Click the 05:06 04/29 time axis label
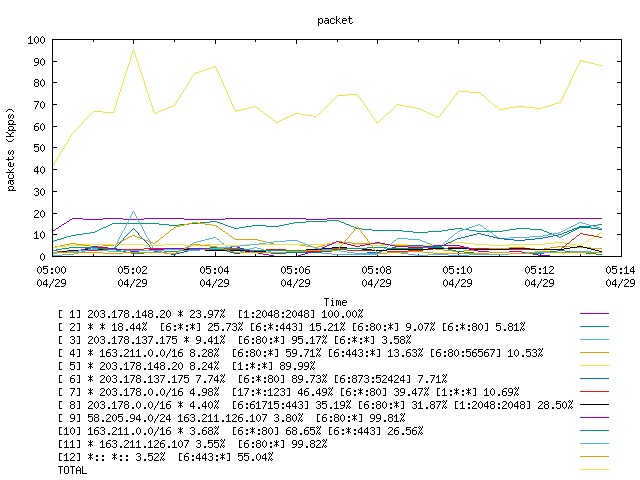This screenshot has width=640, height=480. [295, 277]
